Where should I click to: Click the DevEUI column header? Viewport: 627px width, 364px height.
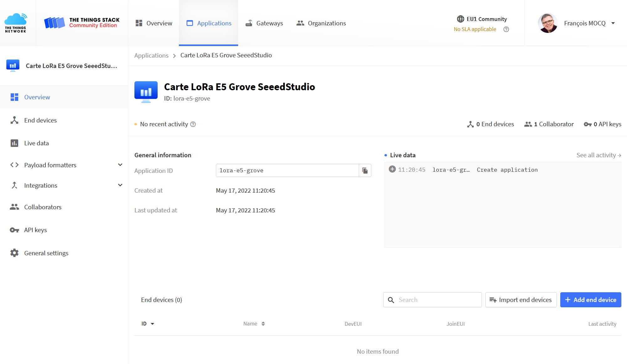353,324
